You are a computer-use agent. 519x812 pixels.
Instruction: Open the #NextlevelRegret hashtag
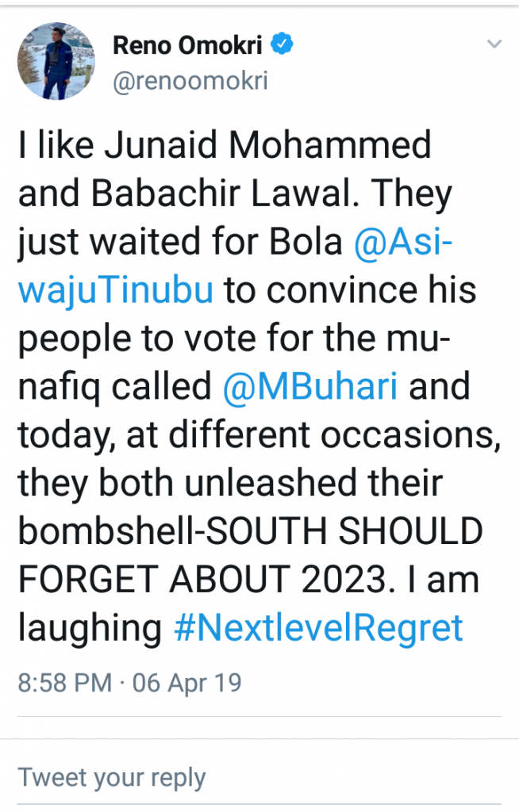pos(317,629)
